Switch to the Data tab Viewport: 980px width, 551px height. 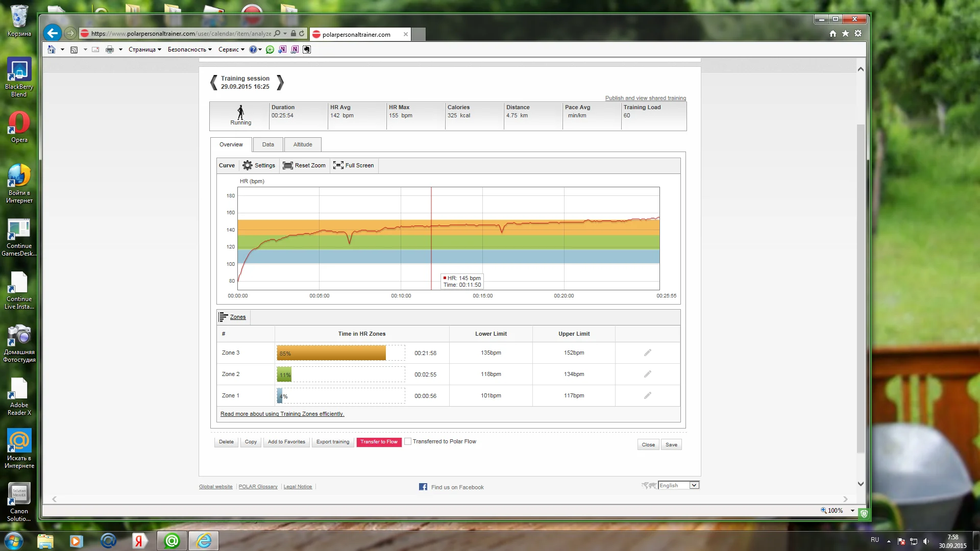point(268,144)
